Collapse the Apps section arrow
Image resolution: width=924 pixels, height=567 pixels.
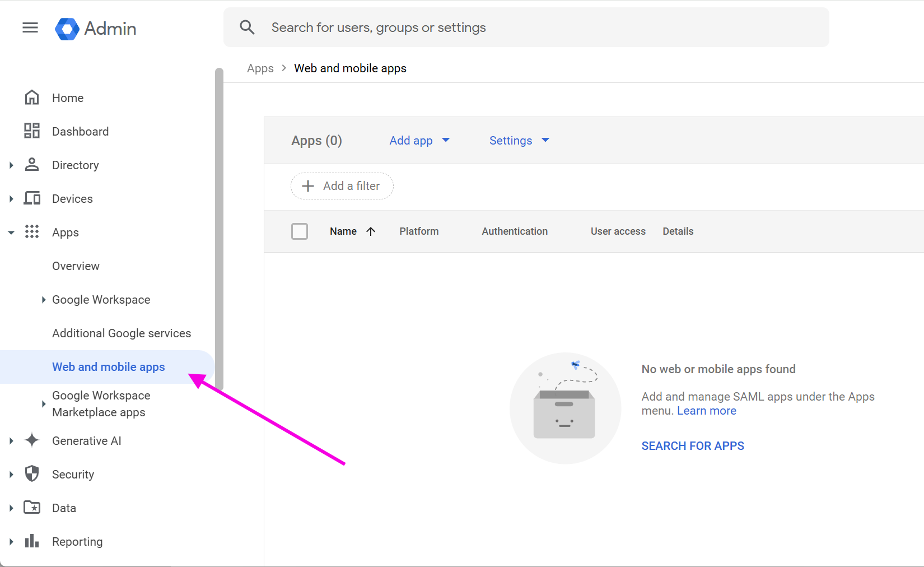click(x=11, y=233)
